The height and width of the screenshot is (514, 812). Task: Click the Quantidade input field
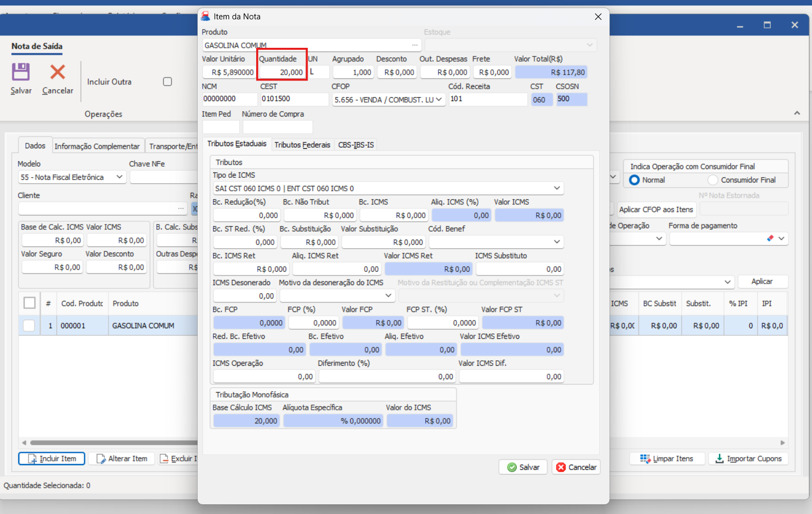(x=282, y=73)
